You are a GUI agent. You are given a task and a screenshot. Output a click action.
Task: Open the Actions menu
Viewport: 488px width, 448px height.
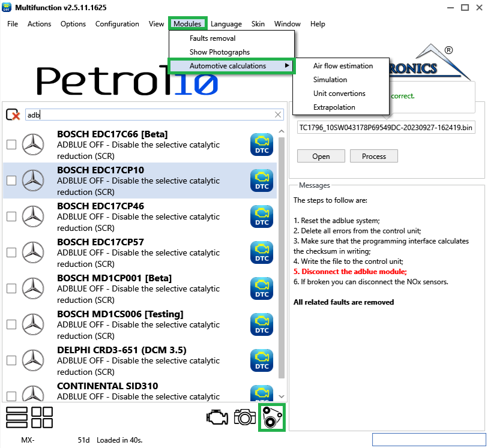pyautogui.click(x=39, y=24)
